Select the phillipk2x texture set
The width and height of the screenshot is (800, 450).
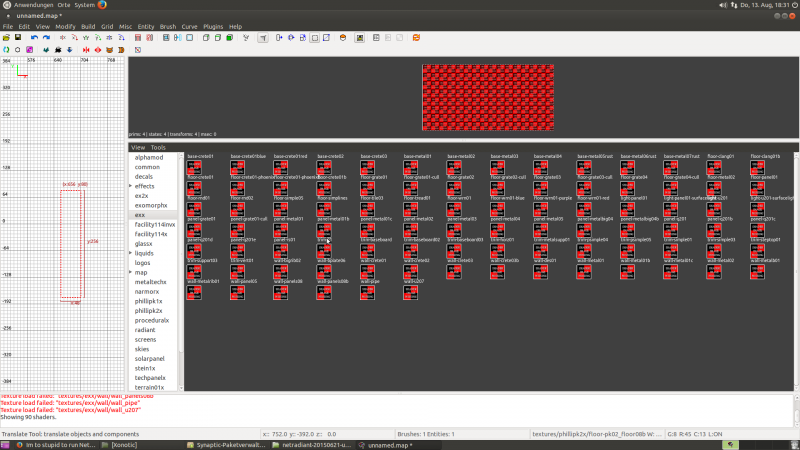point(149,310)
